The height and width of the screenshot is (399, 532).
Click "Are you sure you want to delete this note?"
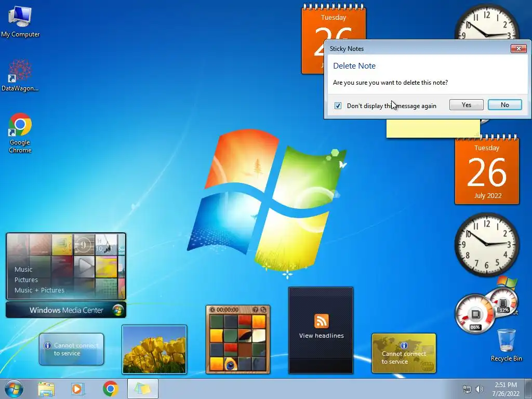click(x=390, y=83)
